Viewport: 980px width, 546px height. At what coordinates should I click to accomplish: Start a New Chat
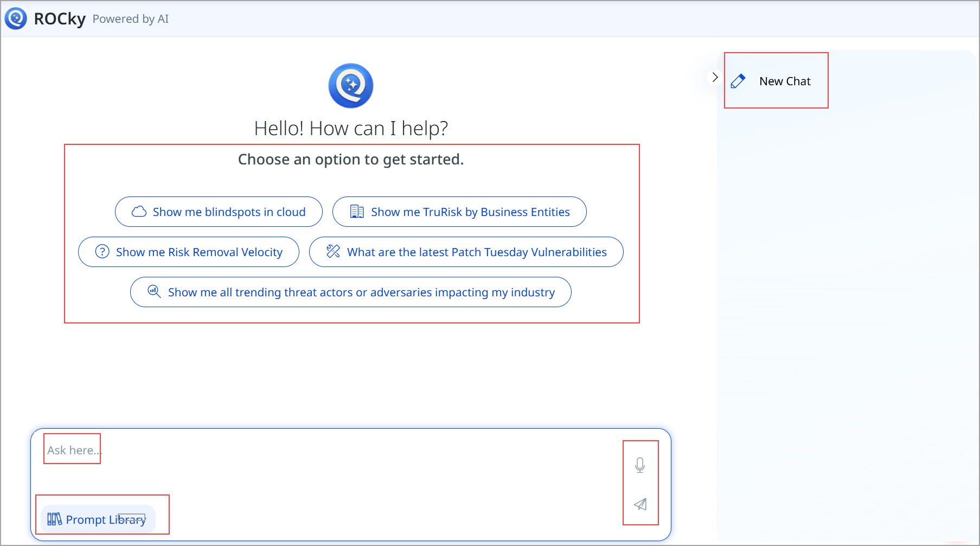click(x=776, y=80)
